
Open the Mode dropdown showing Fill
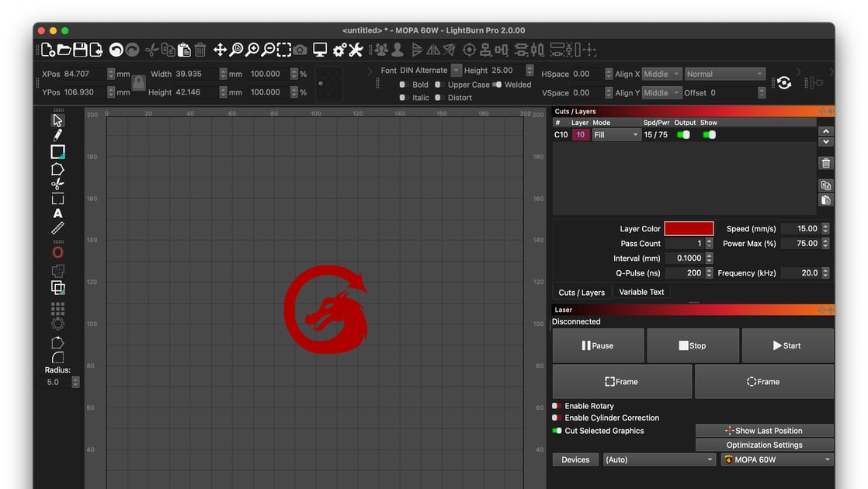616,134
